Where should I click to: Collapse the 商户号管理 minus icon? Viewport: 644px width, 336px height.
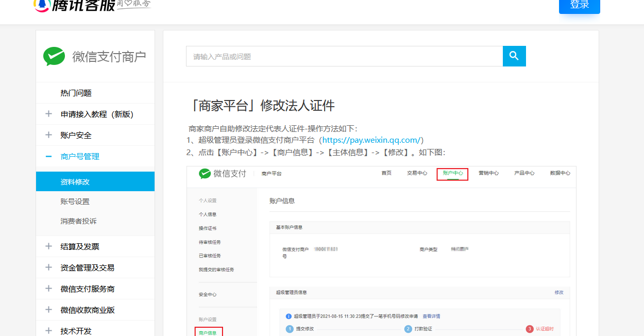click(x=48, y=156)
